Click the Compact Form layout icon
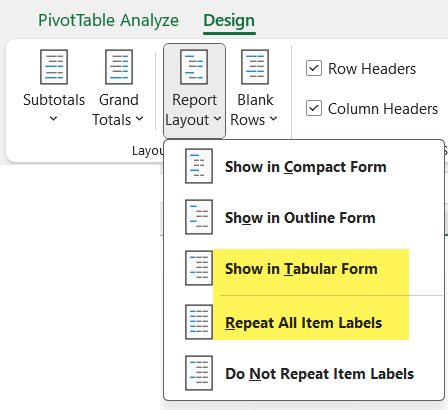 [x=199, y=166]
